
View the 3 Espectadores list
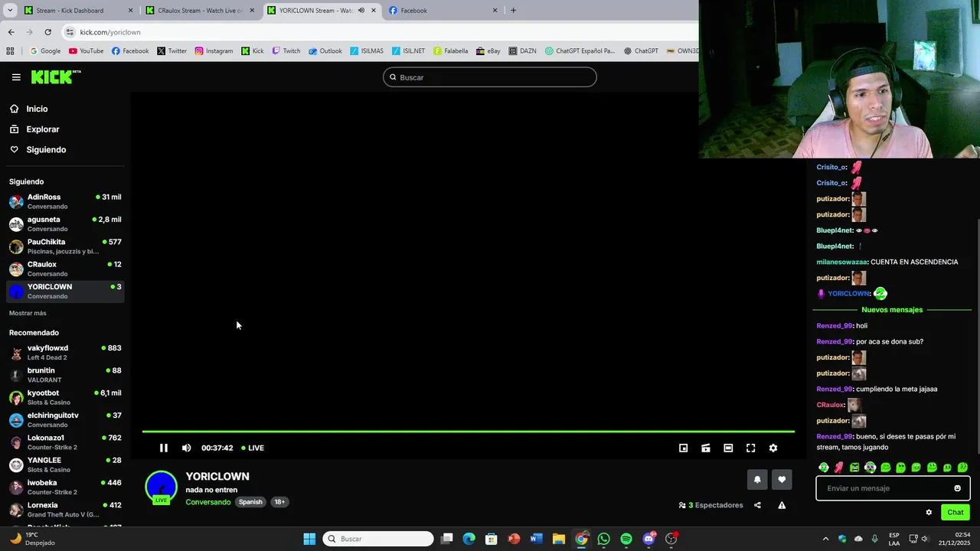coord(710,505)
